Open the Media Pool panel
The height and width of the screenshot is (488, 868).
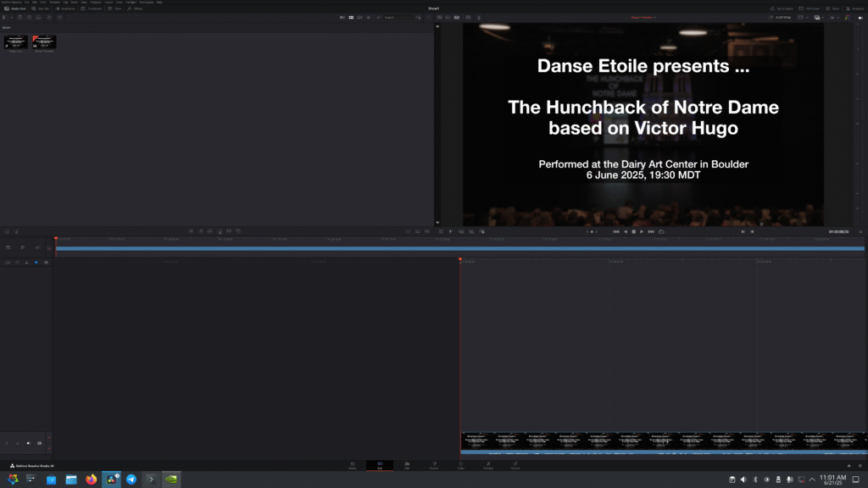(15, 8)
